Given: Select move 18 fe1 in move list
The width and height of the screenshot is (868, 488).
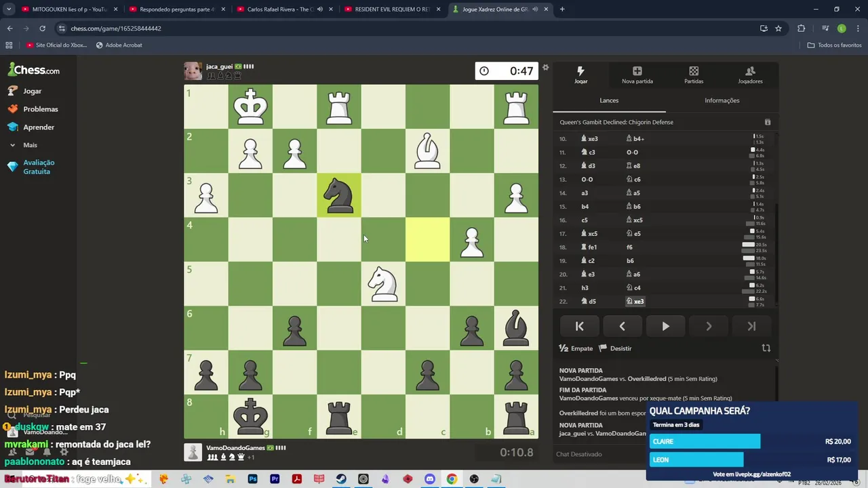Looking at the screenshot, I should (x=589, y=247).
